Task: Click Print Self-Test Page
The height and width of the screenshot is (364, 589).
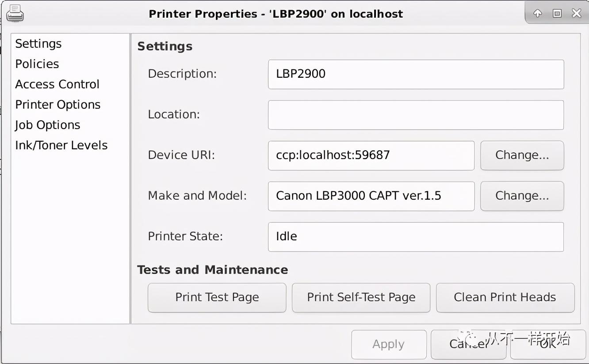Action: (361, 298)
